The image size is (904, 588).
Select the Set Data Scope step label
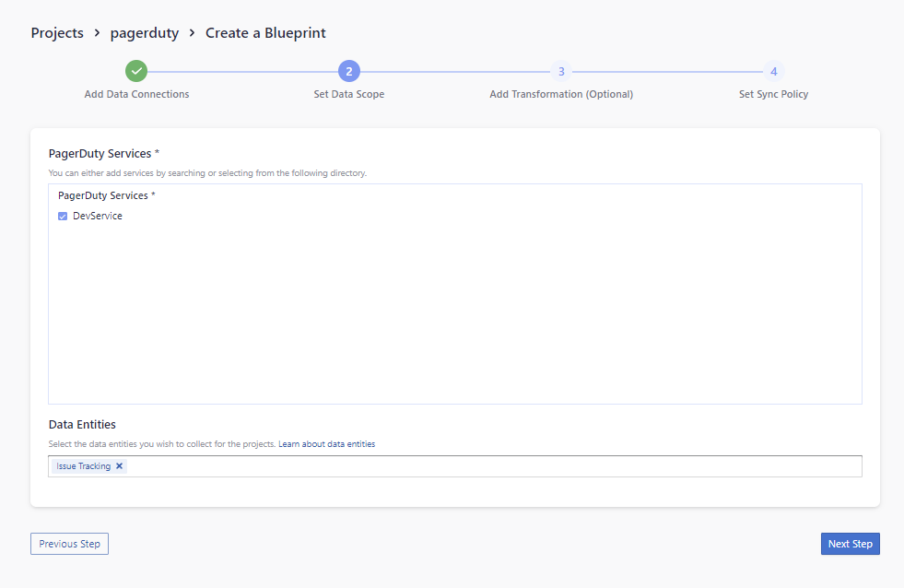(348, 94)
